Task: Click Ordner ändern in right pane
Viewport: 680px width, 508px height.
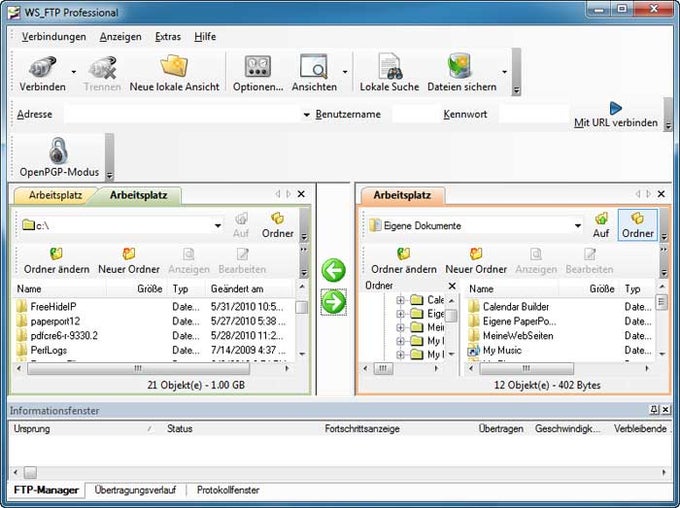Action: click(404, 261)
